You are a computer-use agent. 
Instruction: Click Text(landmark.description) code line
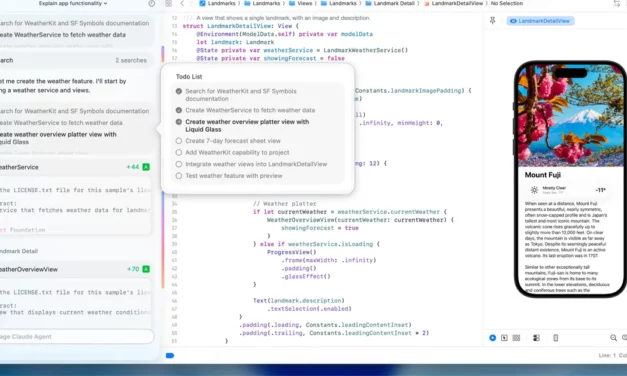click(x=298, y=300)
